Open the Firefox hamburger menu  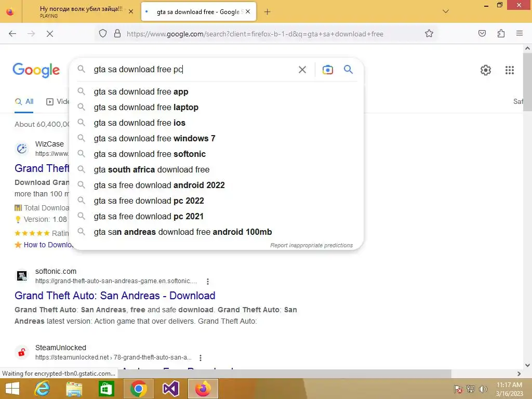(x=520, y=34)
